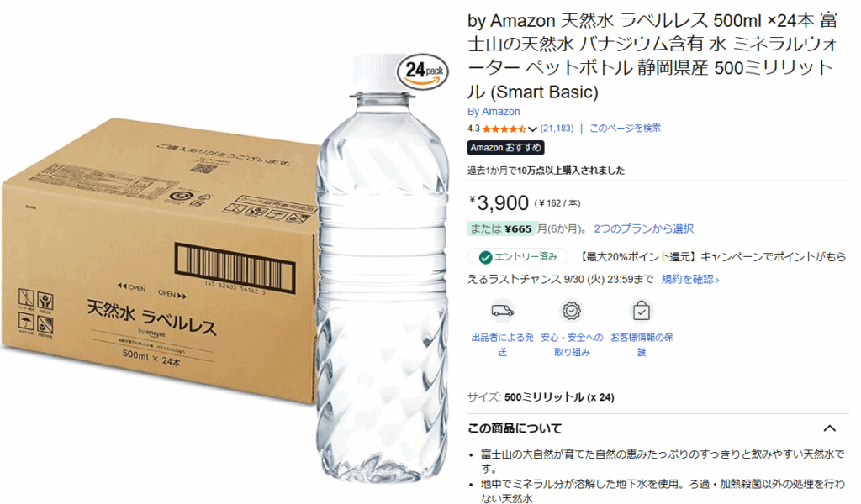This screenshot has height=504, width=861.
Task: Click the green entry-completed checkmark icon
Action: point(485,257)
